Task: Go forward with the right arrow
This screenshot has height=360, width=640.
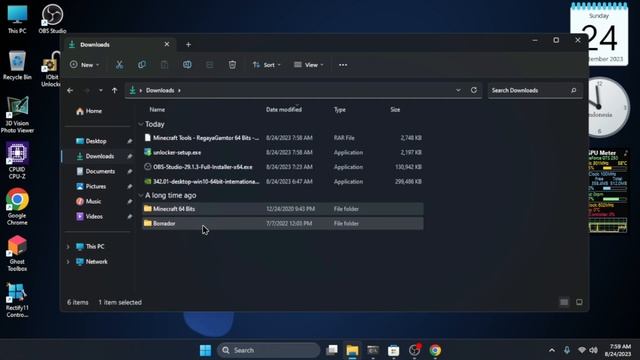Action: [x=87, y=90]
